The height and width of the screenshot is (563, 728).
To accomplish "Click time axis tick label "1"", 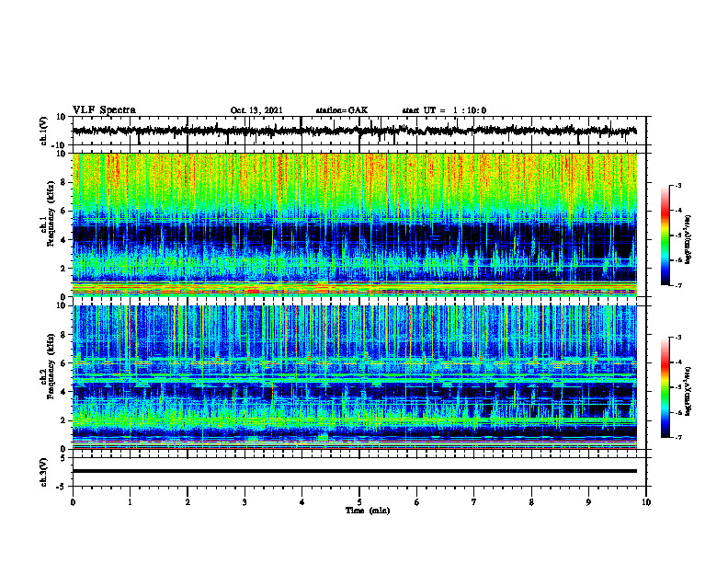I will click(x=130, y=502).
